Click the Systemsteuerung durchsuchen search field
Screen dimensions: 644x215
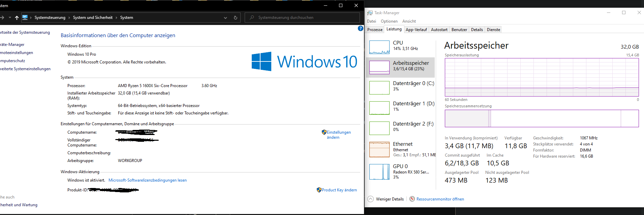coord(302,18)
